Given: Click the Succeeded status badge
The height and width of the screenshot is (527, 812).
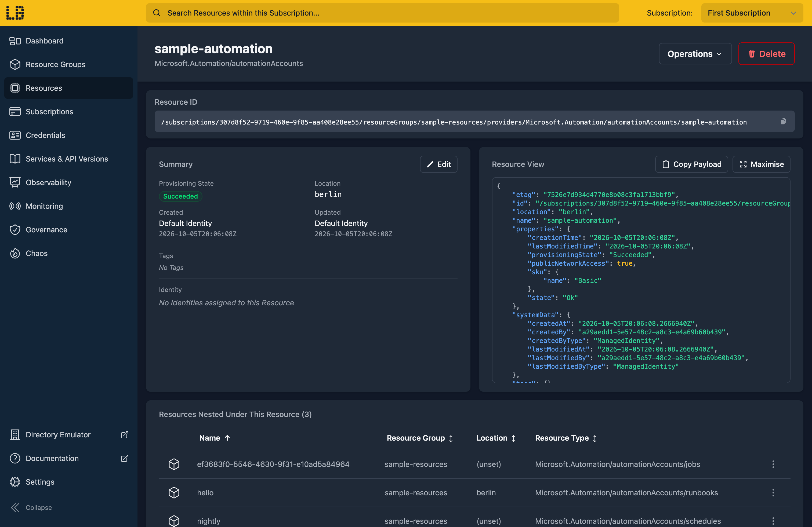Looking at the screenshot, I should pos(180,196).
